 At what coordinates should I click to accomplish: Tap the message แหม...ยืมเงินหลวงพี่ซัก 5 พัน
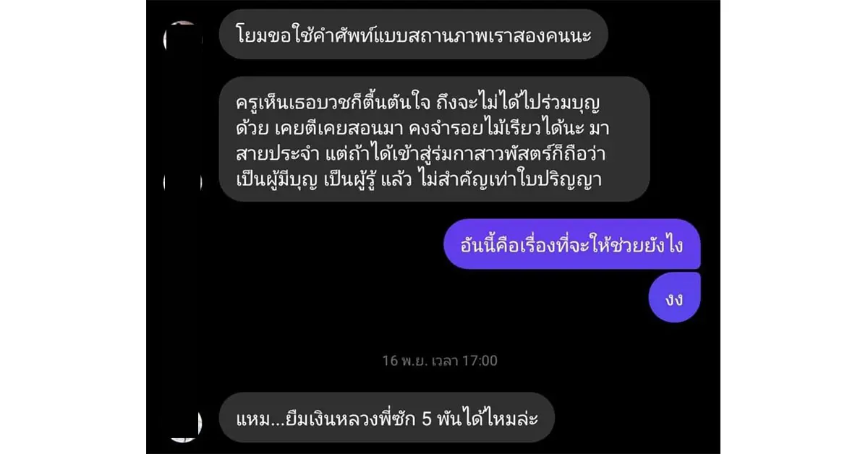386,418
